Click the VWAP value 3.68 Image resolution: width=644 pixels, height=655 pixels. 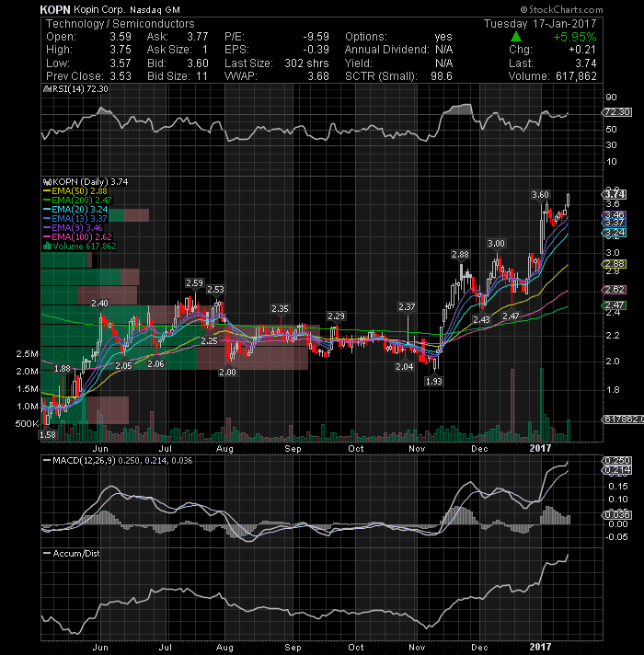click(x=318, y=76)
